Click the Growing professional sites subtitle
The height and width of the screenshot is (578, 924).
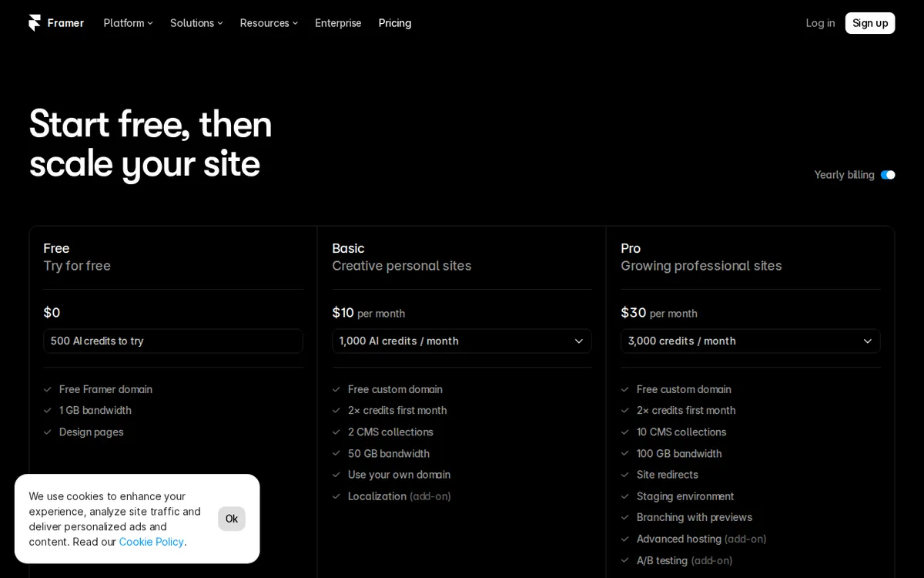[701, 266]
